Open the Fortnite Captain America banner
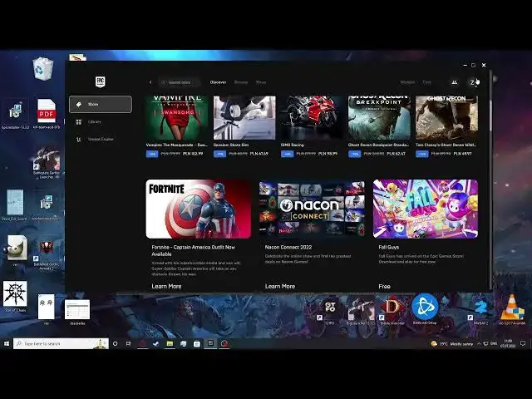532x399 pixels. [199, 209]
